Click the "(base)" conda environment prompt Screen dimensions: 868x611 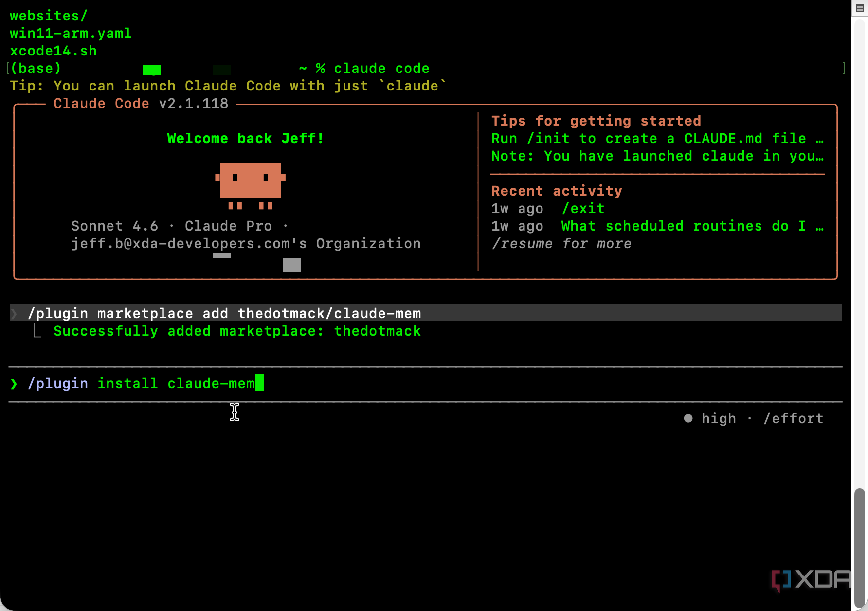(36, 69)
